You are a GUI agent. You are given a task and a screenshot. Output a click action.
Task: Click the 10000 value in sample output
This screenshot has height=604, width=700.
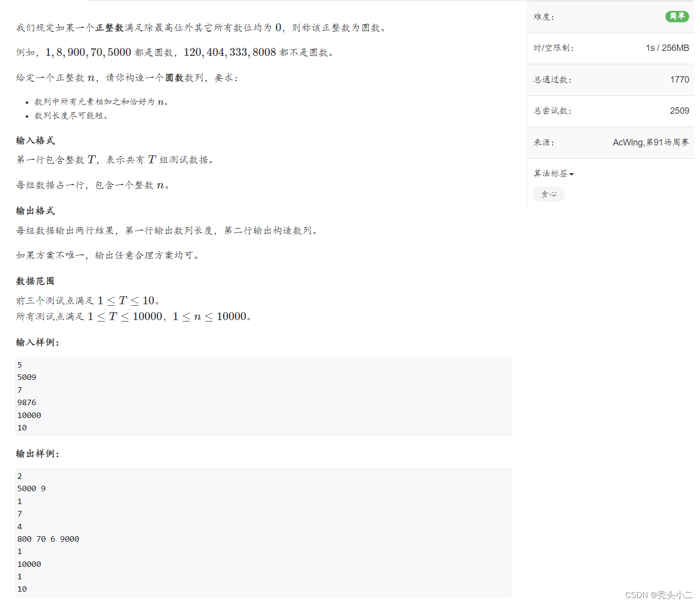click(x=29, y=564)
